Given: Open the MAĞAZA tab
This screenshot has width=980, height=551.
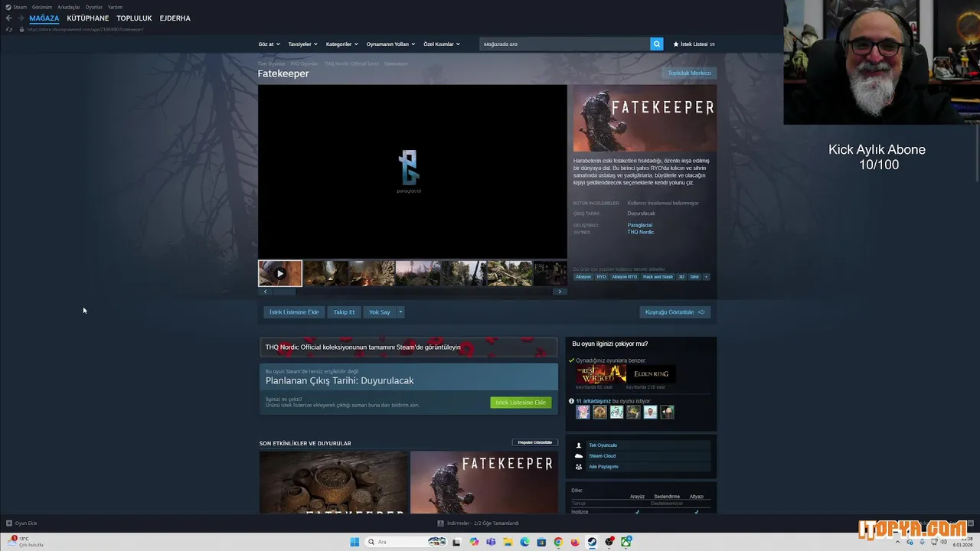Looking at the screenshot, I should point(44,18).
